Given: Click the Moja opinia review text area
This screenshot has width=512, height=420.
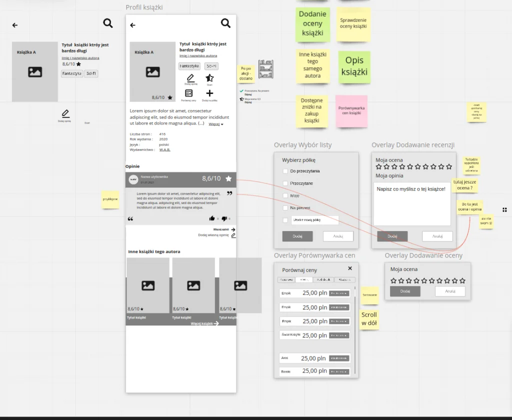Looking at the screenshot, I should pyautogui.click(x=412, y=204).
